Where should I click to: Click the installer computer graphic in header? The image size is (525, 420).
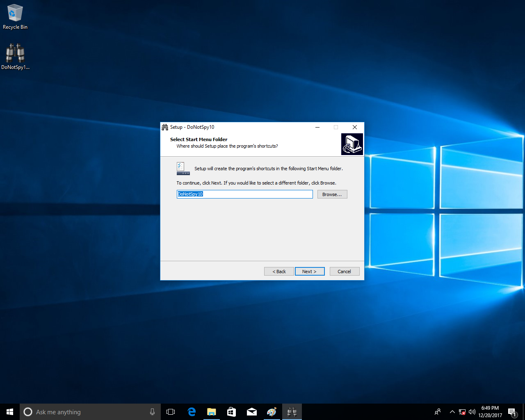352,144
